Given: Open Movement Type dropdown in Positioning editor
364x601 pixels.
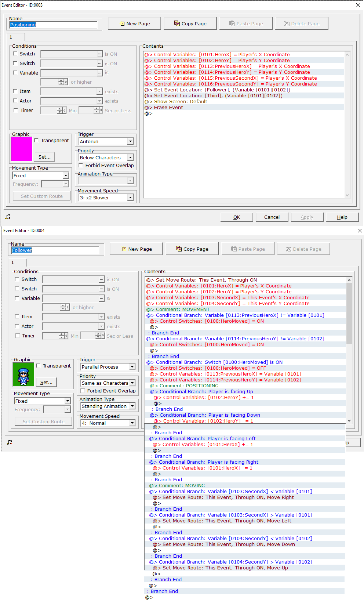Looking at the screenshot, I should (40, 175).
